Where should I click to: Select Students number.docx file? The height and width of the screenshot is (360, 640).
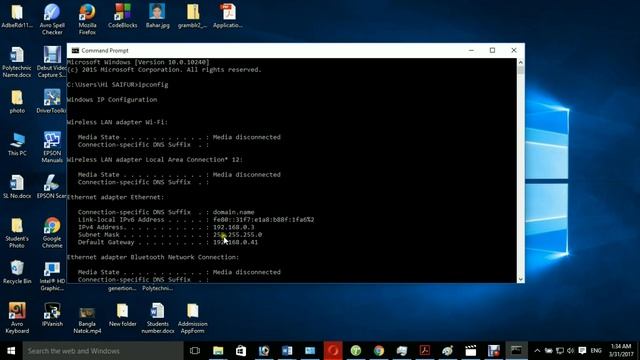coord(158,318)
